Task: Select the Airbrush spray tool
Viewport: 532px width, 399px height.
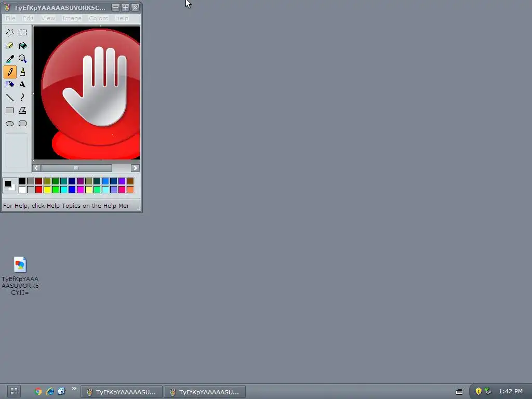Action: [x=10, y=85]
